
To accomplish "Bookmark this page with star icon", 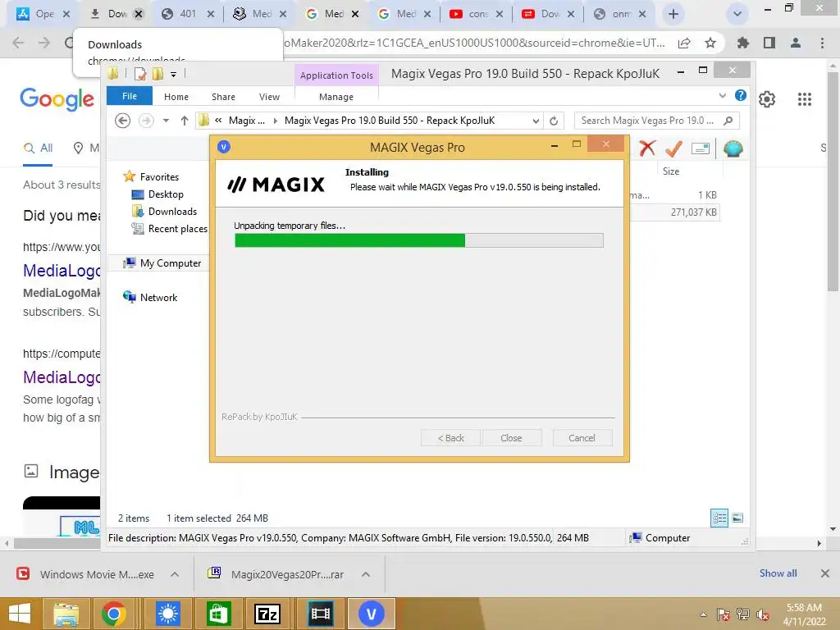I will point(710,43).
